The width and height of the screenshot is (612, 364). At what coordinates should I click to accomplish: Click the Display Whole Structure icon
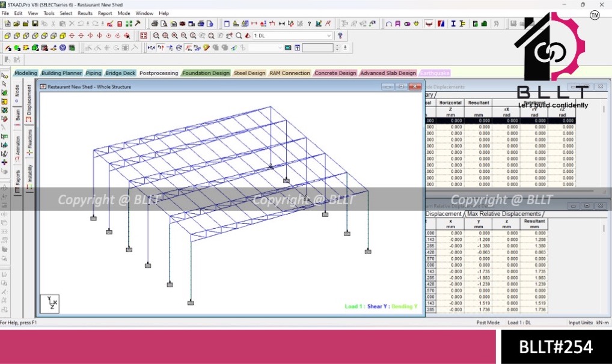pyautogui.click(x=144, y=35)
